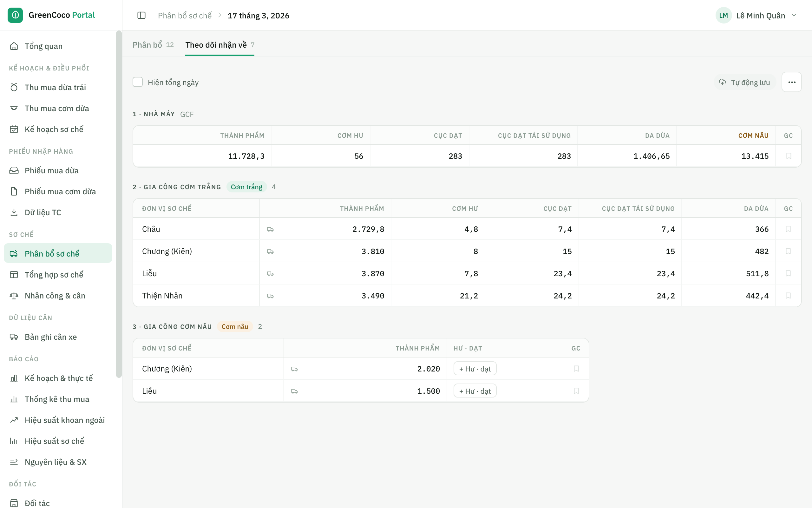Click the Da dừa 1.406,65 cell
The width and height of the screenshot is (812, 508).
tap(627, 156)
